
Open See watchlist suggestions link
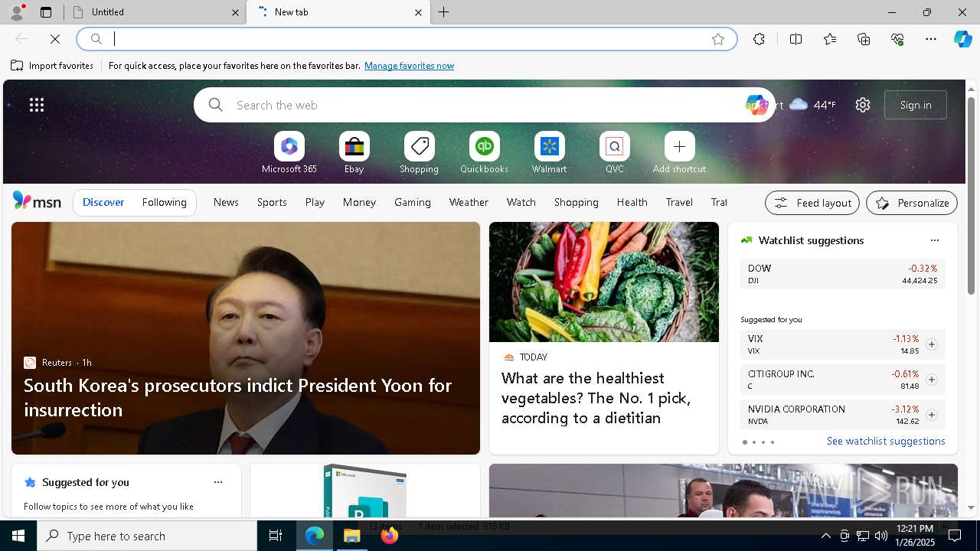(x=886, y=441)
